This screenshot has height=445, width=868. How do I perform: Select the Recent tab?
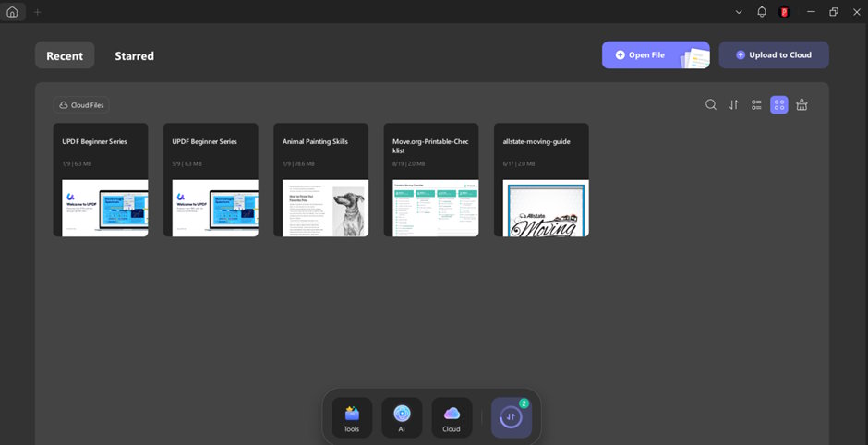pos(65,55)
